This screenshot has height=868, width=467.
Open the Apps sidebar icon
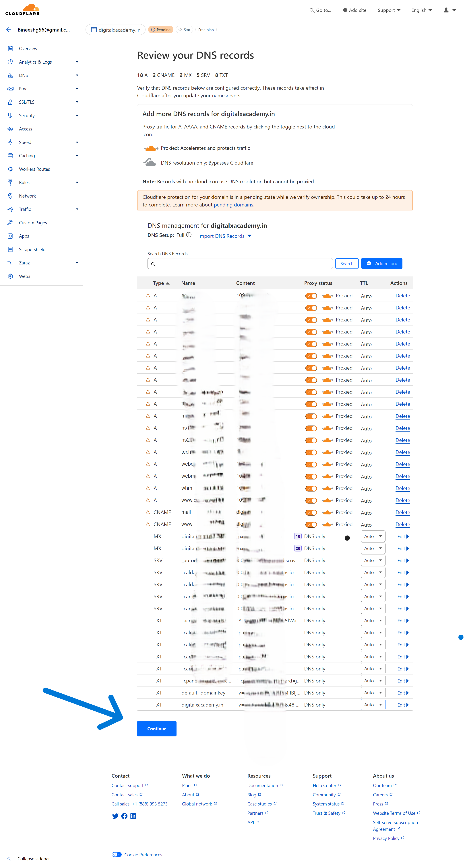[x=10, y=236]
